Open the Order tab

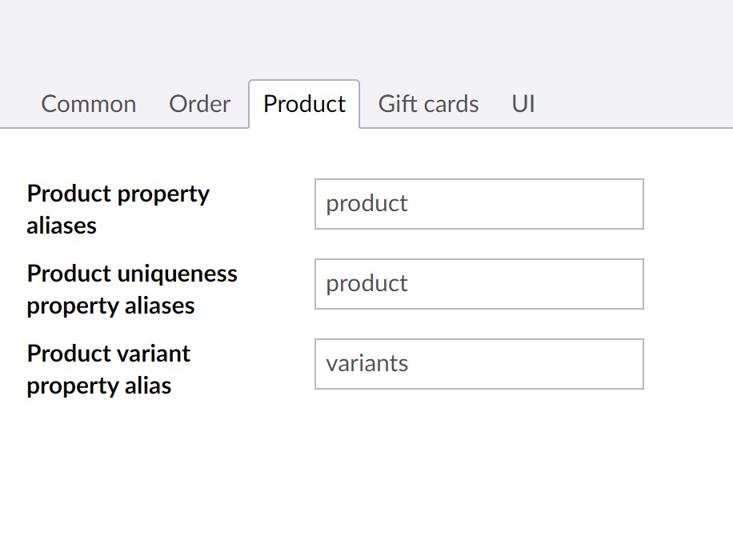point(199,104)
